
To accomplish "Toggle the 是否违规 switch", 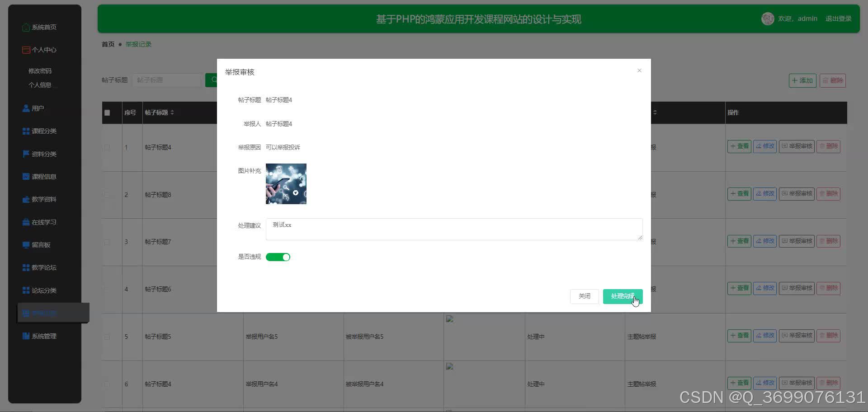I will click(x=278, y=257).
